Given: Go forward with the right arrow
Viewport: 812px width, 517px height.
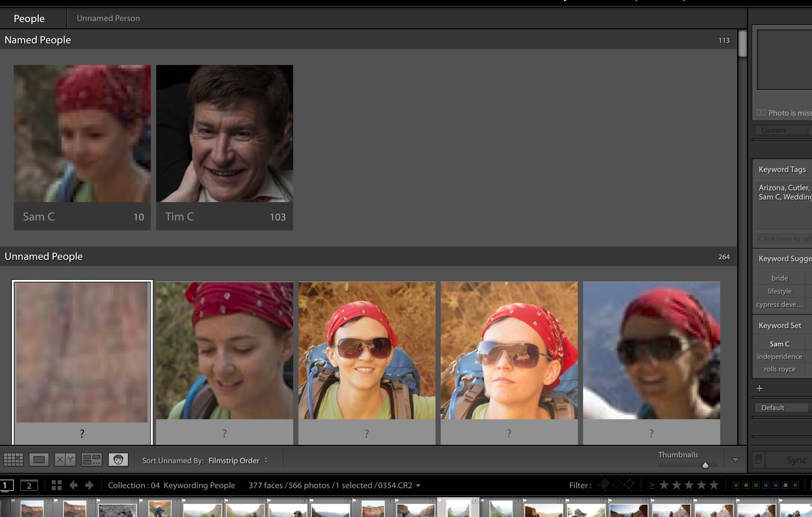Looking at the screenshot, I should click(89, 485).
